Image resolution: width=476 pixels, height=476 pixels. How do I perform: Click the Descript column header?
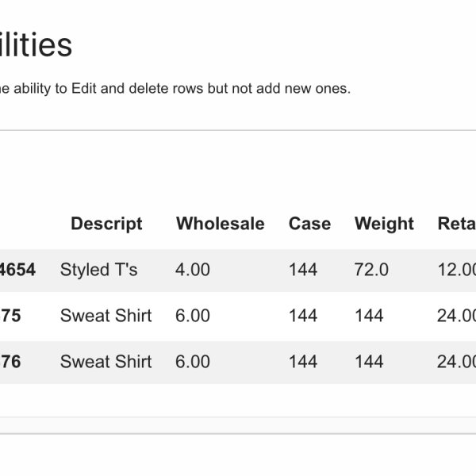(x=106, y=224)
